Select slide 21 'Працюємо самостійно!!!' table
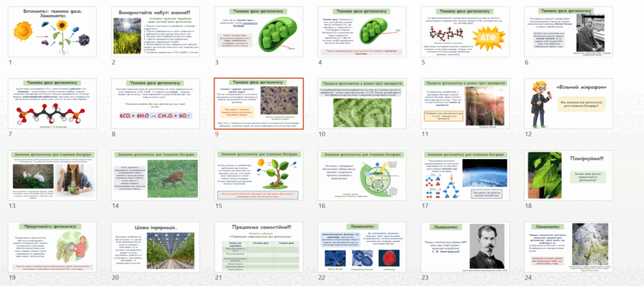This screenshot has height=286, width=644. [259, 247]
